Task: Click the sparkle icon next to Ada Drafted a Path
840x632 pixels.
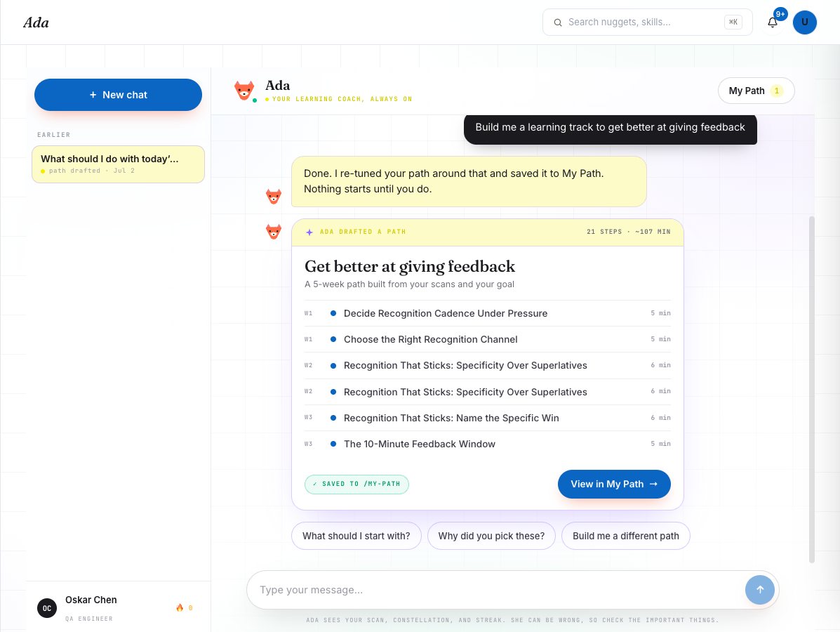Action: [309, 232]
